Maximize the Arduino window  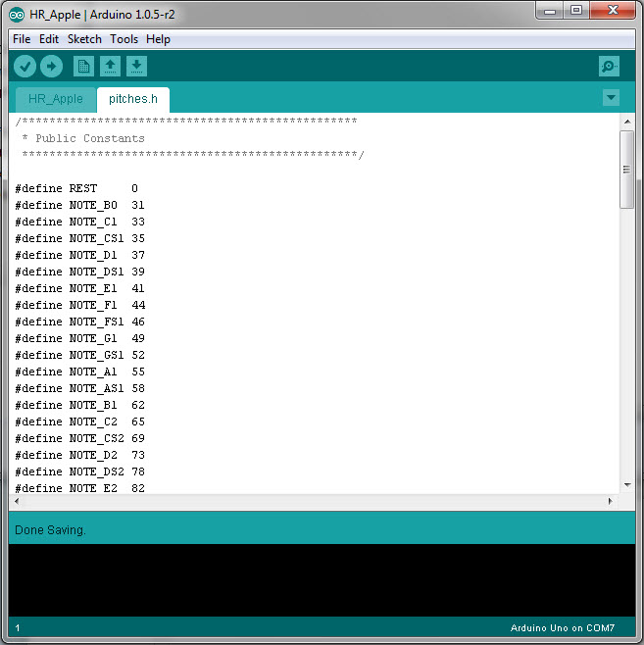pyautogui.click(x=576, y=11)
